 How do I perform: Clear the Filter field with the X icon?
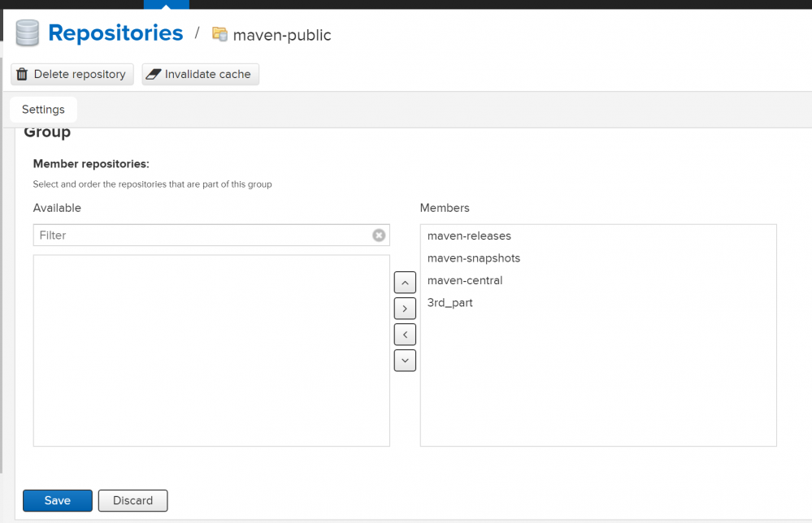coord(379,236)
